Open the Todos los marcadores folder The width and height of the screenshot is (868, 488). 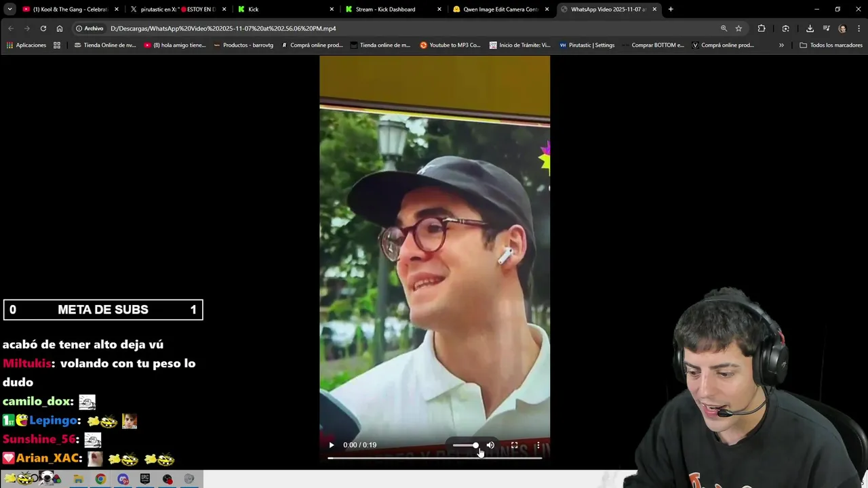pyautogui.click(x=831, y=45)
